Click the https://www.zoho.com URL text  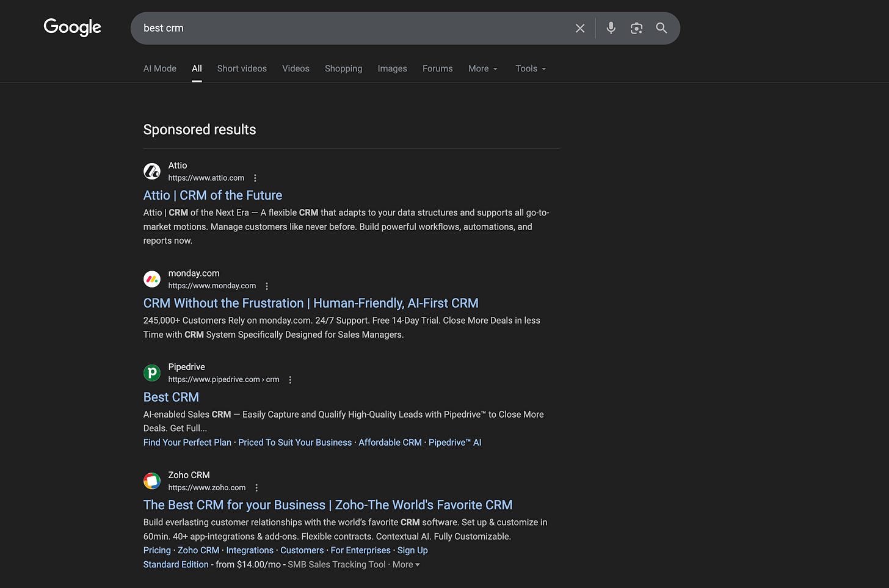(x=207, y=488)
